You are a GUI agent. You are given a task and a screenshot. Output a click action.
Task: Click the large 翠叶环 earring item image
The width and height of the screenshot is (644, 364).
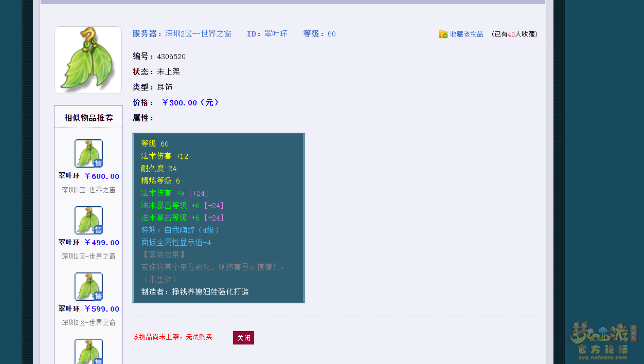[x=88, y=60]
